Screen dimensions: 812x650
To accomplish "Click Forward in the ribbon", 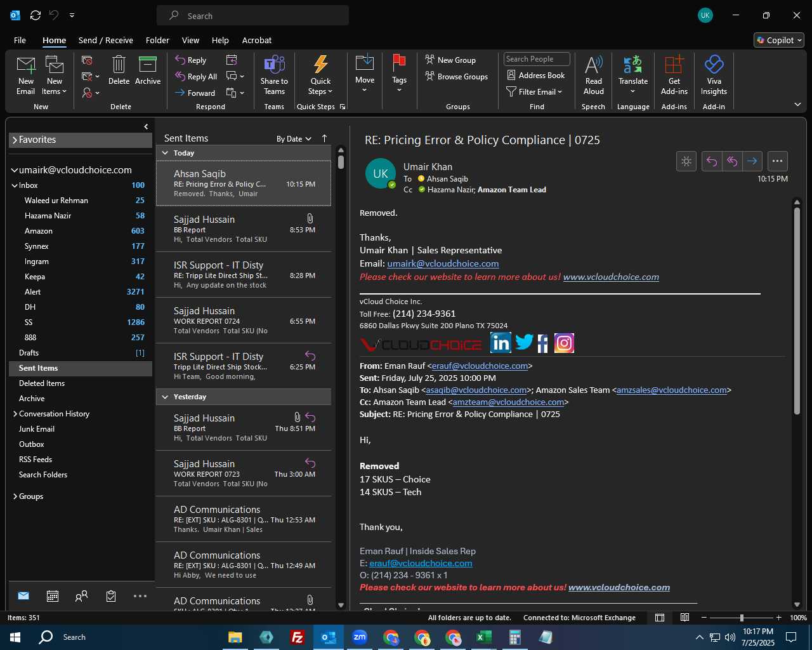I will tap(195, 93).
